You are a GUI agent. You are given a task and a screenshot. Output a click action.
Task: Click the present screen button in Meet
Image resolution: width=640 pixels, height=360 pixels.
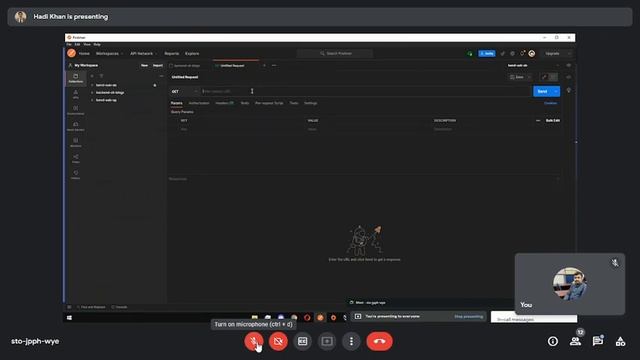pyautogui.click(x=327, y=341)
